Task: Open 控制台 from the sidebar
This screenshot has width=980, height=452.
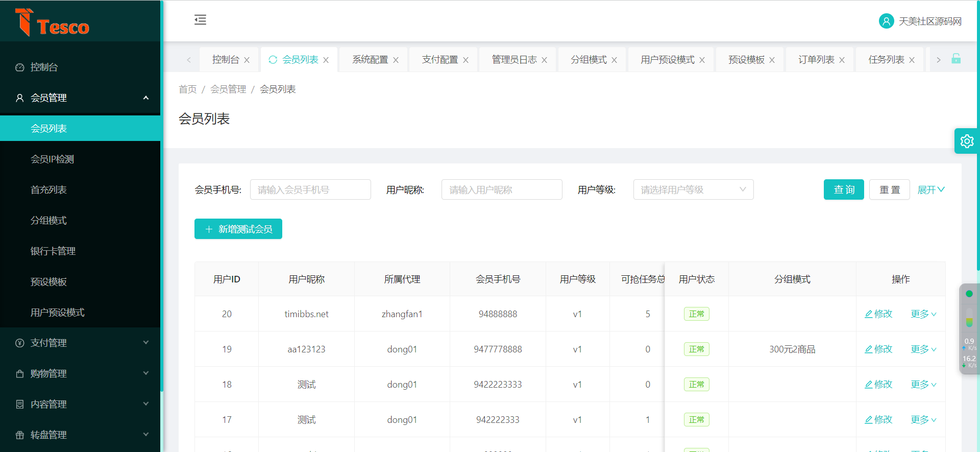Action: tap(44, 67)
